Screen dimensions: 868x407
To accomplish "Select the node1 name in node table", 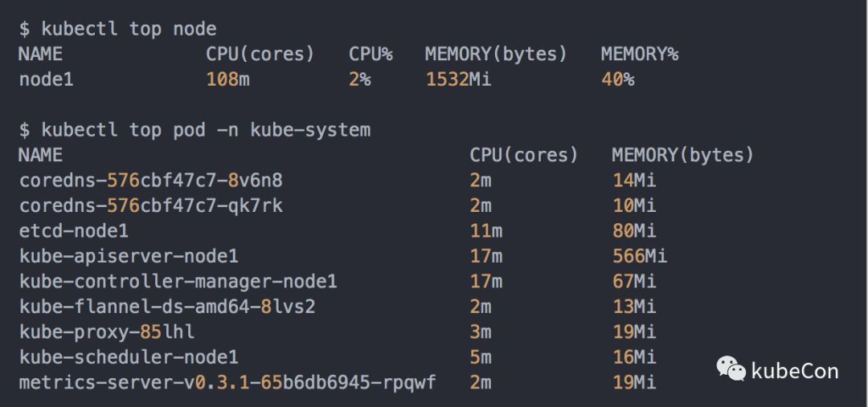I will click(46, 79).
